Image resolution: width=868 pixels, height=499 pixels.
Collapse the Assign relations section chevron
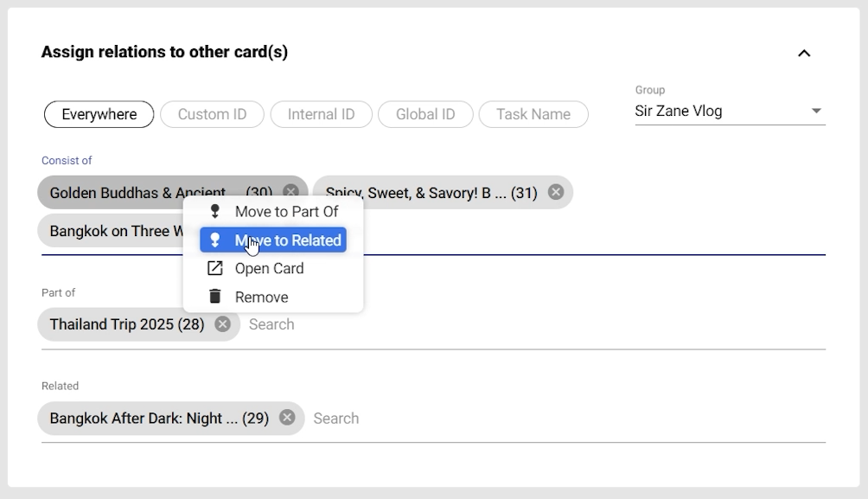tap(804, 53)
